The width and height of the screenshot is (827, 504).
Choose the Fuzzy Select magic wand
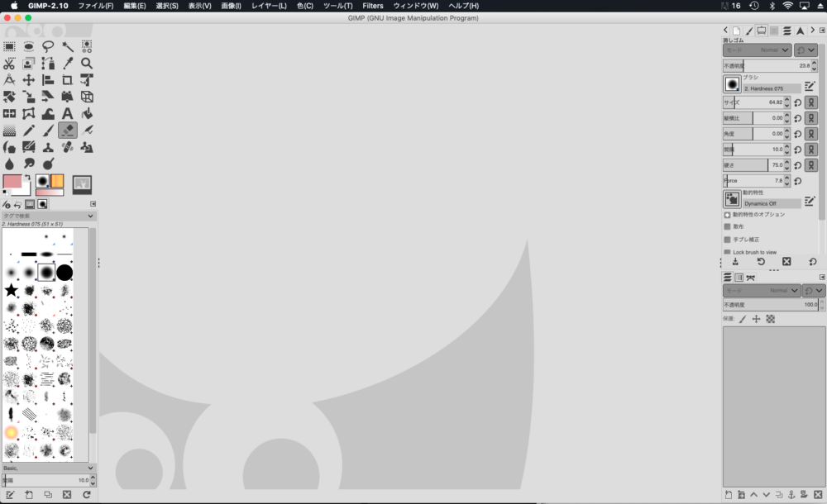pos(68,47)
